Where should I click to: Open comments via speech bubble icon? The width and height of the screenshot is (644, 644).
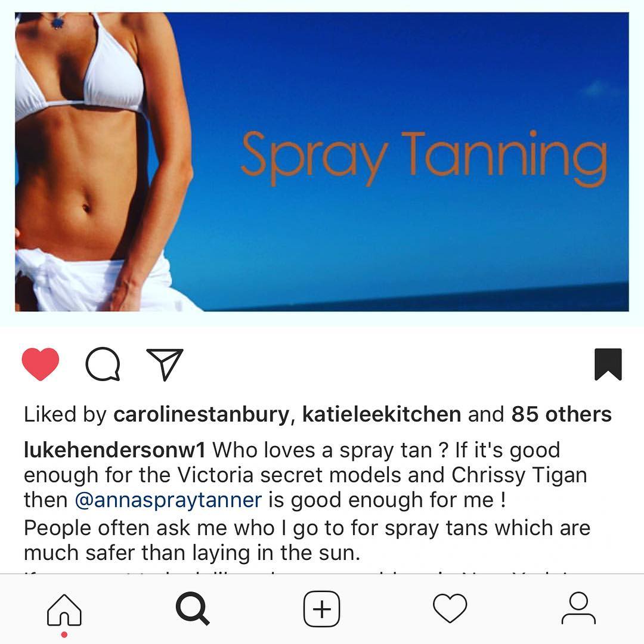click(103, 364)
